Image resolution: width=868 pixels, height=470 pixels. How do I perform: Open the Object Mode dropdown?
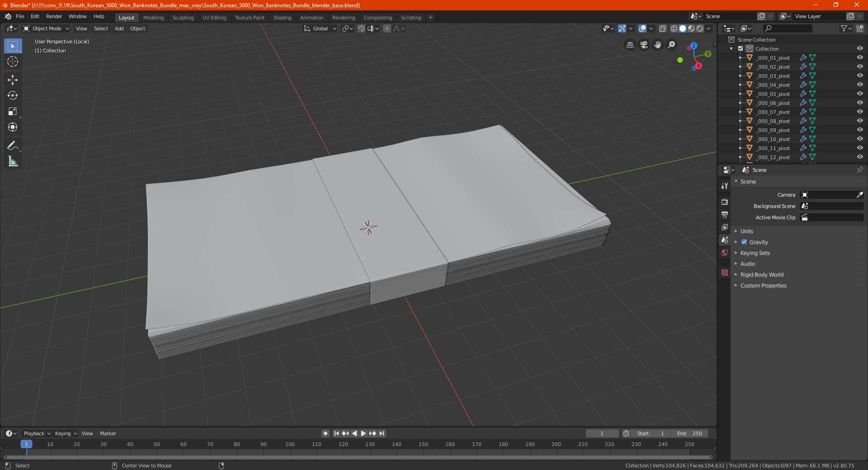pyautogui.click(x=46, y=28)
